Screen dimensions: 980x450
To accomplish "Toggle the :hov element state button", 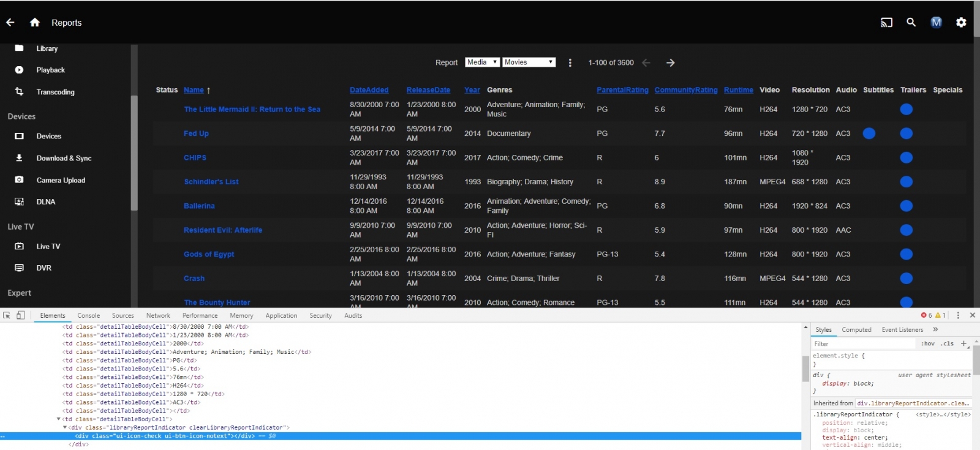I will tap(927, 343).
